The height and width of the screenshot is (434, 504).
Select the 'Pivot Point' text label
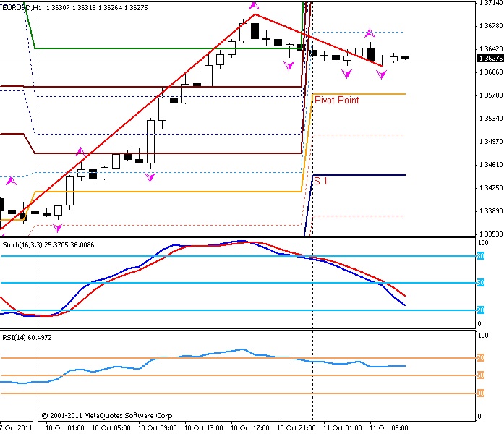[336, 101]
